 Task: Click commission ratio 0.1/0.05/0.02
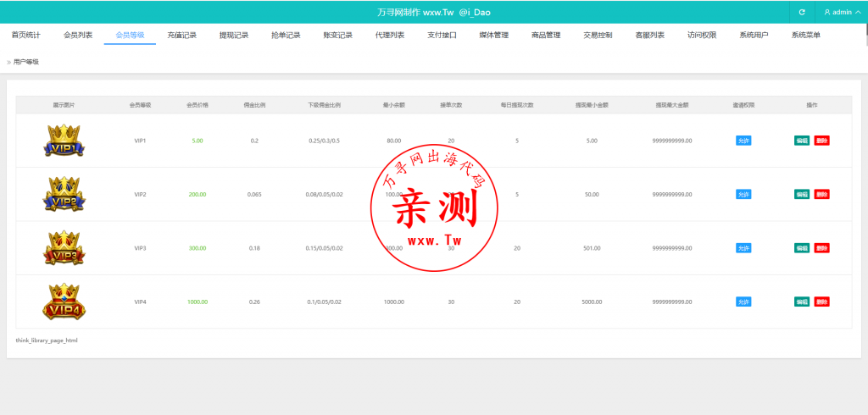(325, 302)
